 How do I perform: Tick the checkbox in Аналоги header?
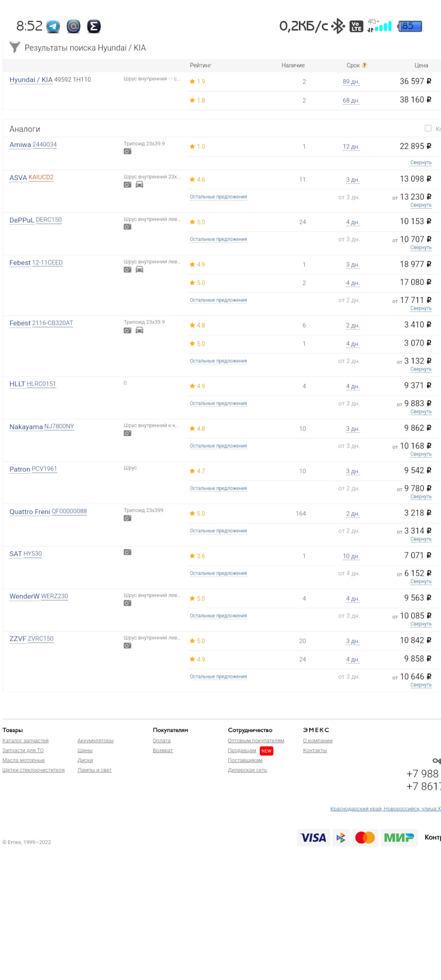click(428, 128)
